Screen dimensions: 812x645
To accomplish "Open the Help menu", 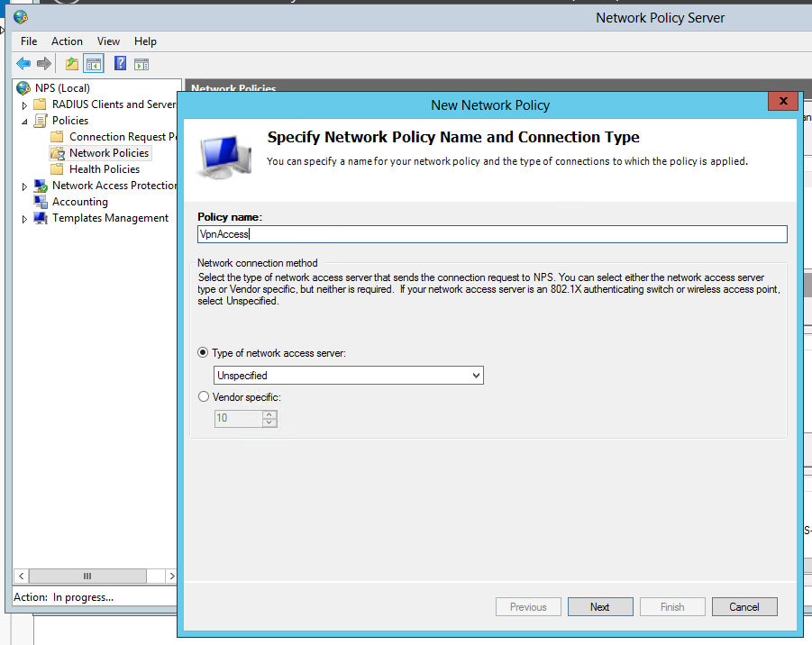I will (x=145, y=41).
